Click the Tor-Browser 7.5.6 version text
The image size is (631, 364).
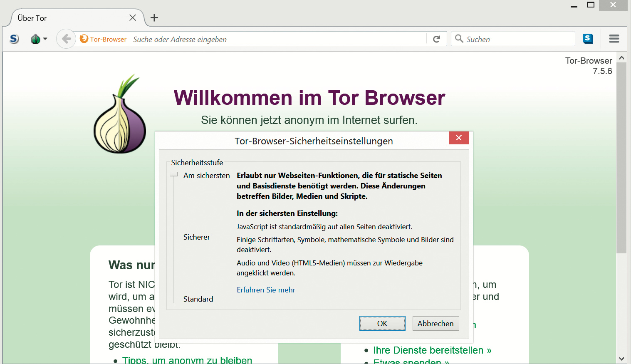click(x=589, y=66)
